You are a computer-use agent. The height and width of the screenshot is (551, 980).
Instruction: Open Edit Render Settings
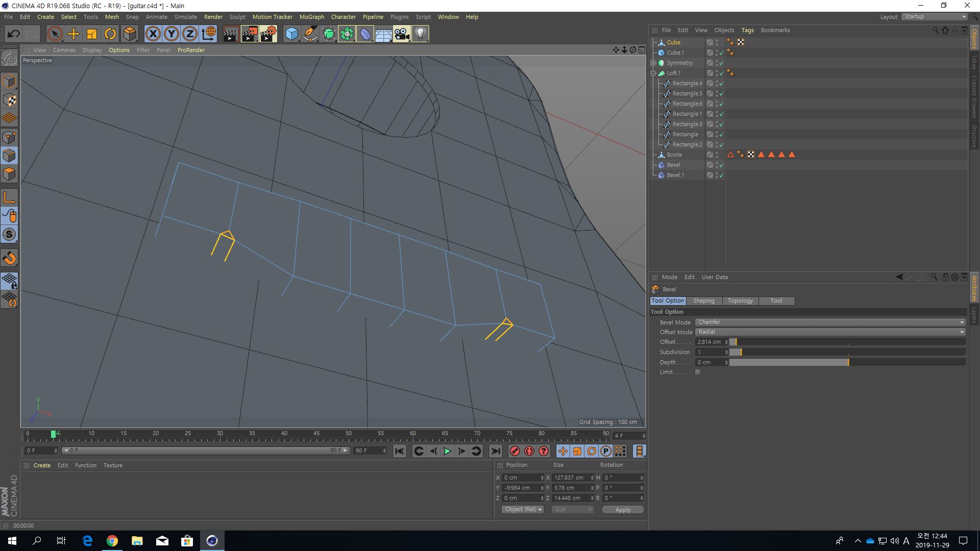coord(268,34)
